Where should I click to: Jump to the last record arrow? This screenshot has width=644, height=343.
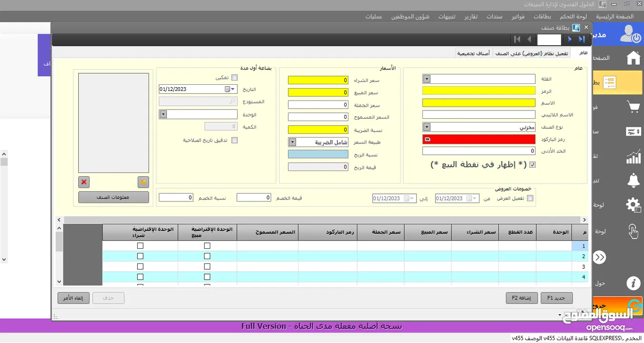pyautogui.click(x=582, y=39)
